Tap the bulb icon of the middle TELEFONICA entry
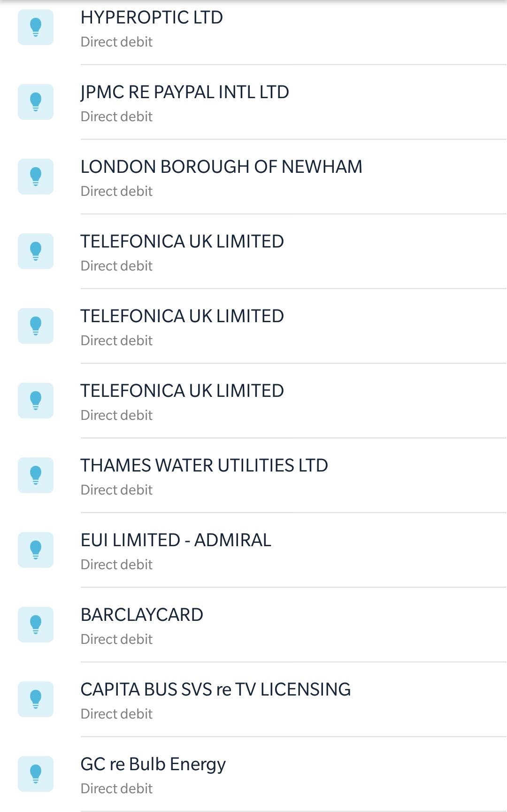 click(36, 326)
